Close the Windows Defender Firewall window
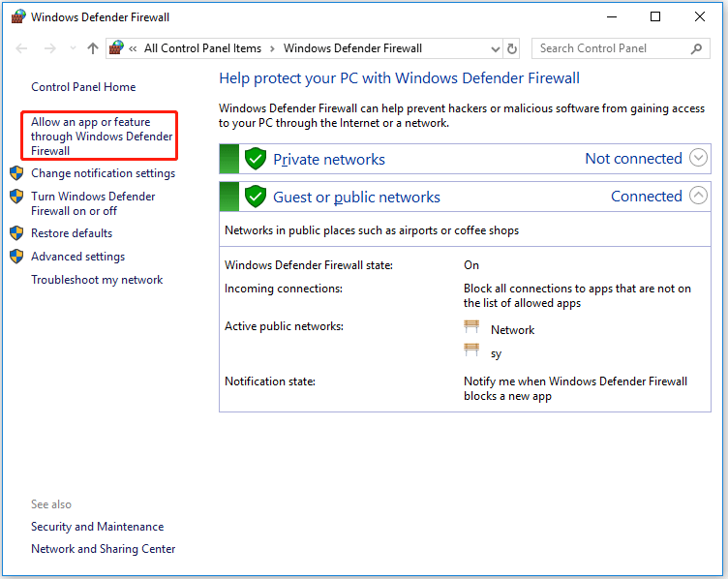The width and height of the screenshot is (728, 579). click(x=700, y=17)
